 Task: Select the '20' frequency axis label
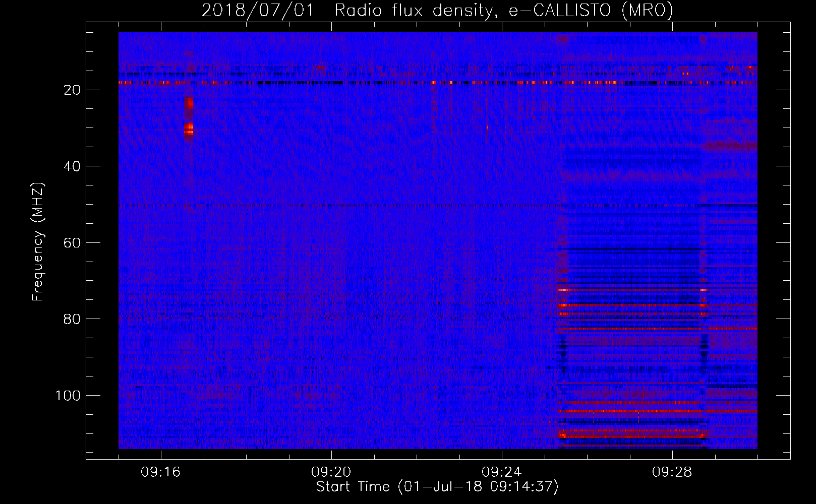(x=72, y=90)
